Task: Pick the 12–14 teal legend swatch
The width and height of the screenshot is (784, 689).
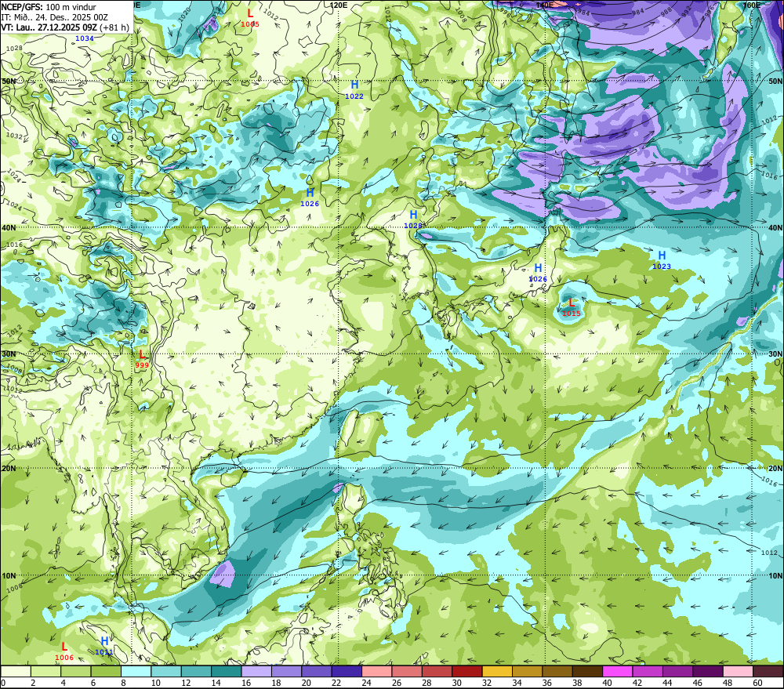Action: point(197,671)
